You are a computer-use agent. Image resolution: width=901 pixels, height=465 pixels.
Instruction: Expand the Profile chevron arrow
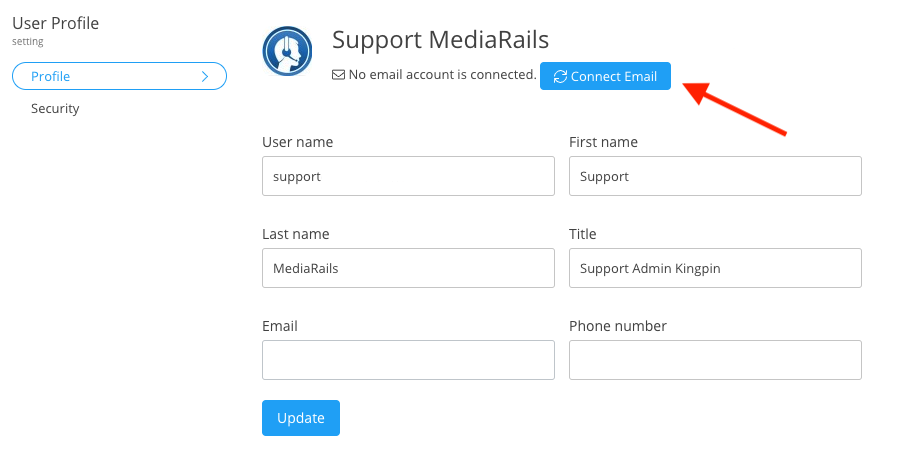[205, 76]
